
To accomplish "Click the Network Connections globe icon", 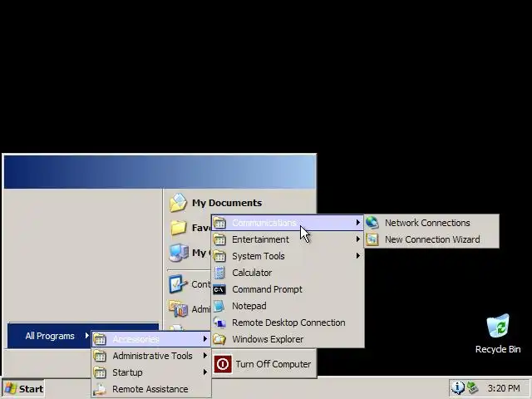I will tap(372, 223).
